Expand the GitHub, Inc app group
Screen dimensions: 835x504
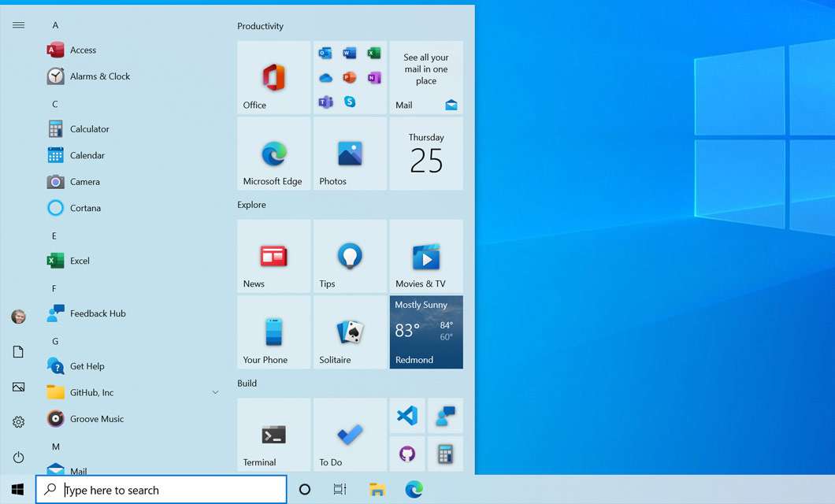(215, 391)
